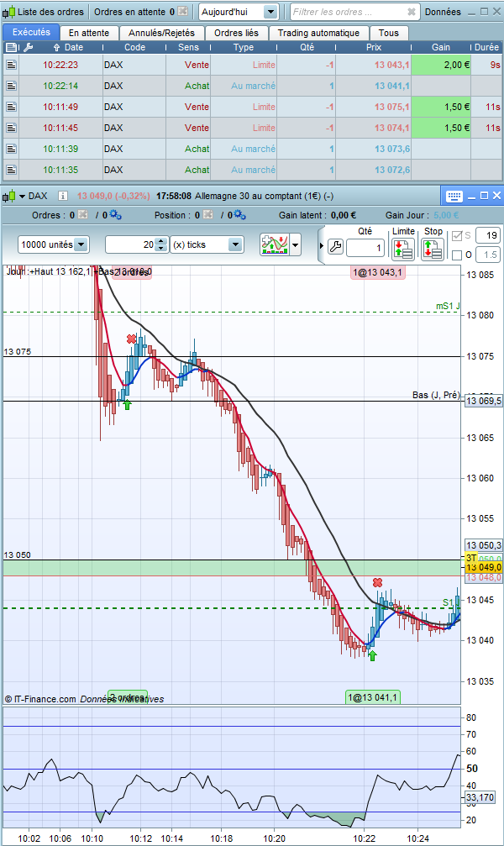The width and height of the screenshot is (504, 846).
Task: Open the Données menu
Action: point(443,12)
